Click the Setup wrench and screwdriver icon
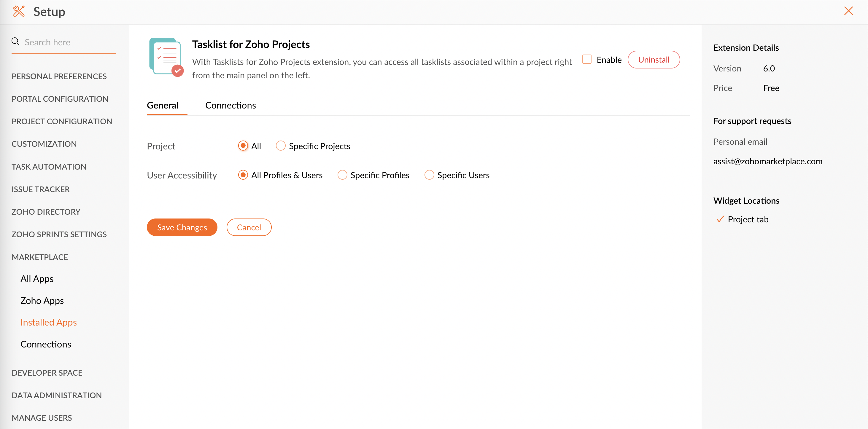Screen dimensions: 868x429 tap(19, 12)
